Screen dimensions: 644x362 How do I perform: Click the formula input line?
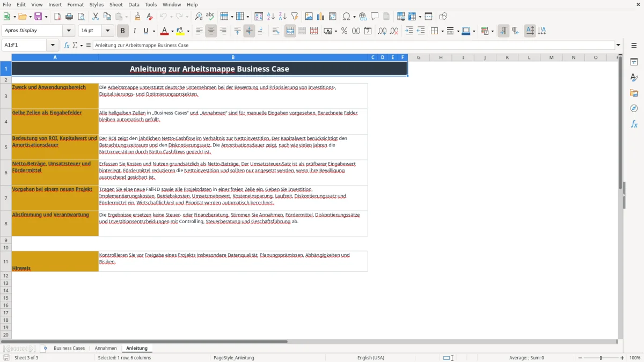click(354, 45)
